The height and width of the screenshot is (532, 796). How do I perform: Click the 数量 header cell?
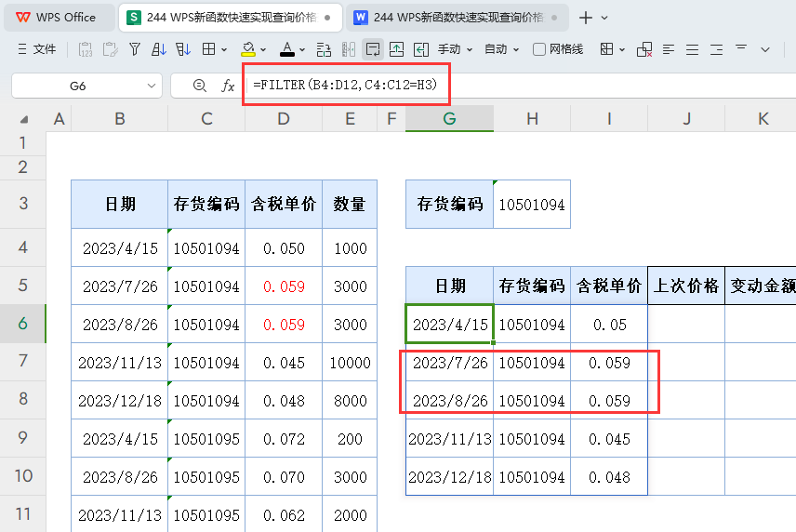(350, 204)
